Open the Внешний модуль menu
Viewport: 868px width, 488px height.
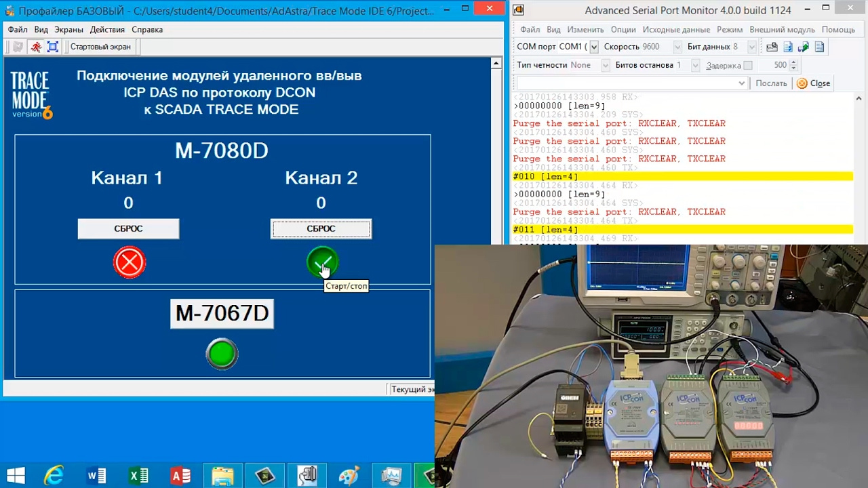(x=782, y=30)
